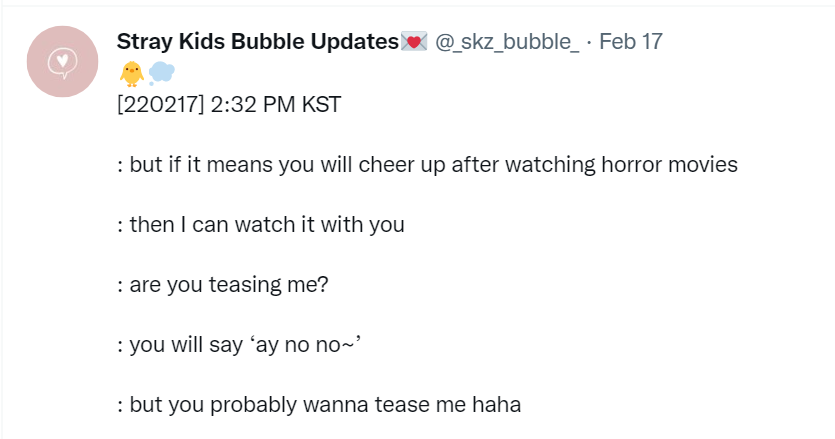The width and height of the screenshot is (835, 439).
Task: Click the KST timezone text
Action: (321, 104)
